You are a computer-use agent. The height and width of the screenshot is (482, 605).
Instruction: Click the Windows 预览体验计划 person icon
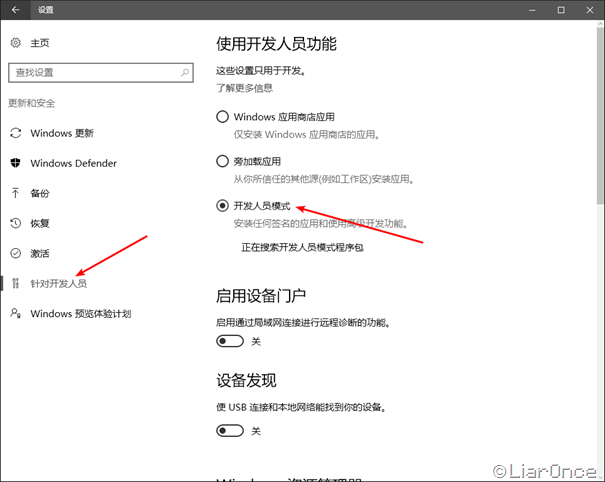point(15,313)
